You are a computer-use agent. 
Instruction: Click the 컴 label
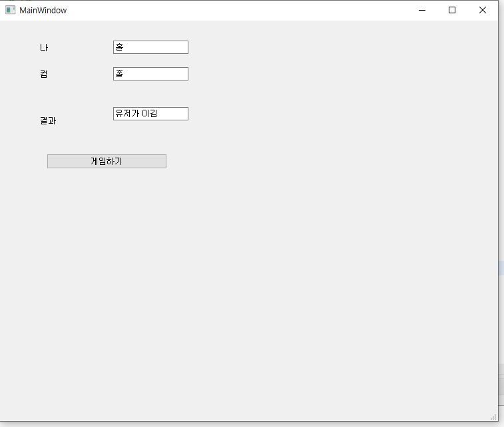point(44,74)
